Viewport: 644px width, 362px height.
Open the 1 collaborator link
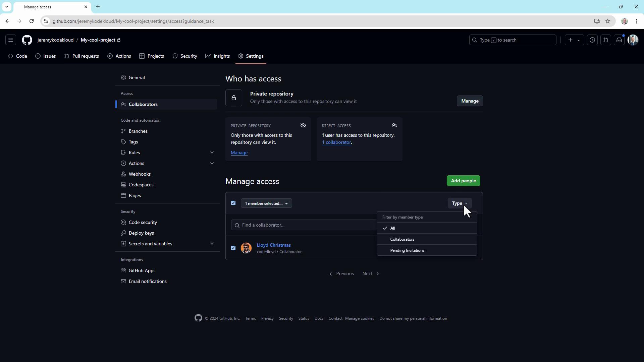point(336,142)
